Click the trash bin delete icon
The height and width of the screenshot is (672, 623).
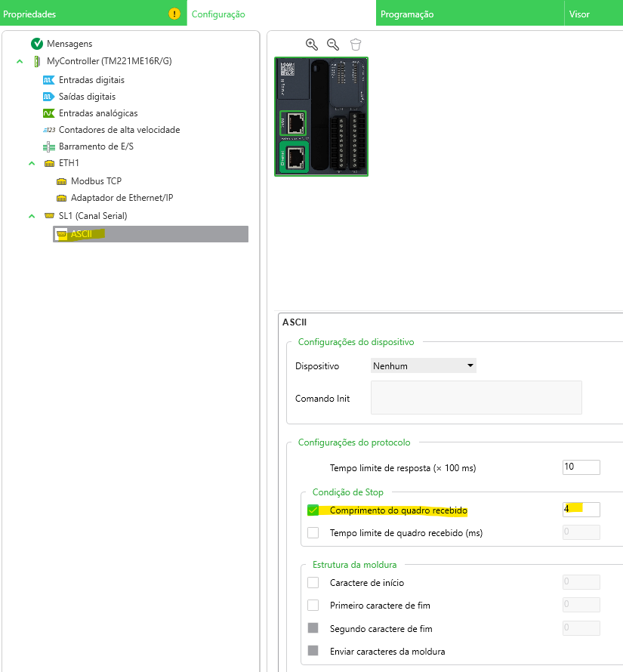(x=356, y=44)
